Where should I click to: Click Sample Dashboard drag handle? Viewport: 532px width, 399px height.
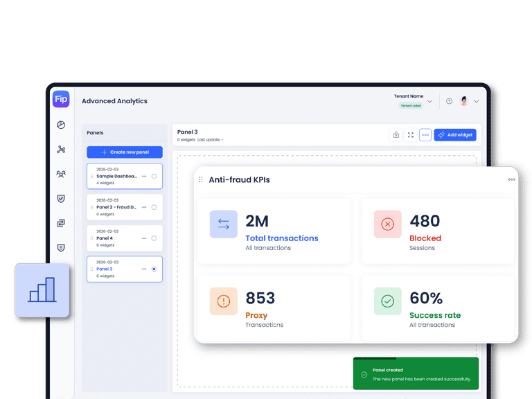point(91,177)
